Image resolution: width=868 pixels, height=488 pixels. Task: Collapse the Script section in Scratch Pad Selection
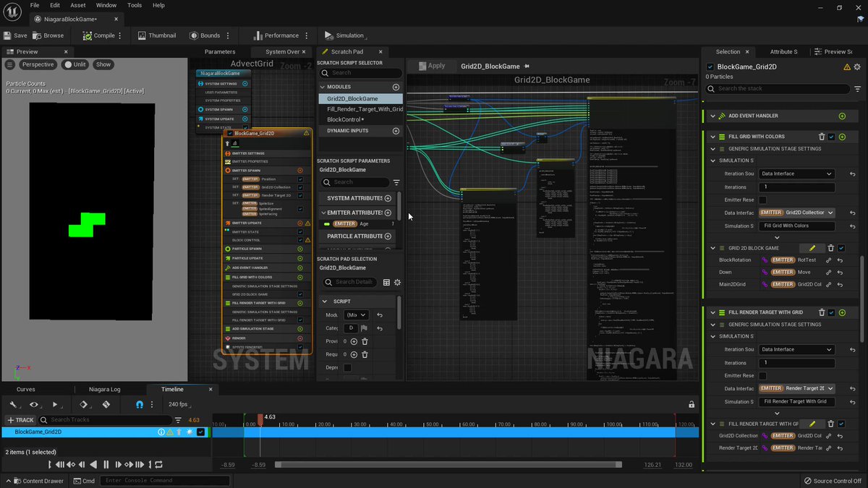(324, 301)
